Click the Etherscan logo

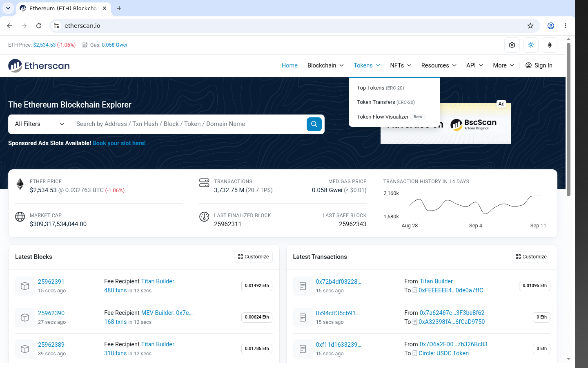[39, 65]
